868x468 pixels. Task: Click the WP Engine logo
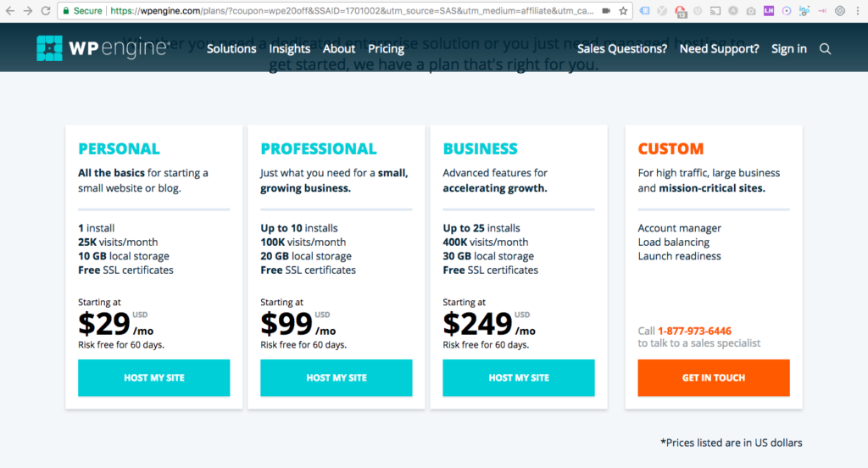[x=103, y=48]
